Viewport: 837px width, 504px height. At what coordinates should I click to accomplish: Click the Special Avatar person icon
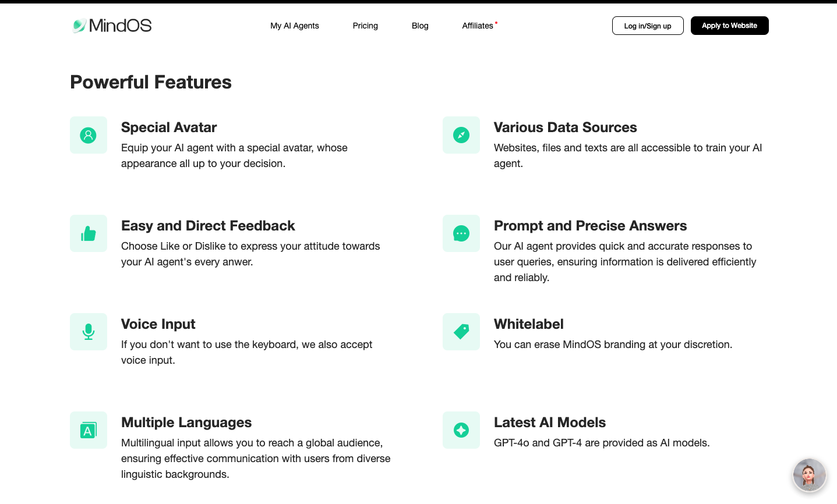(89, 135)
